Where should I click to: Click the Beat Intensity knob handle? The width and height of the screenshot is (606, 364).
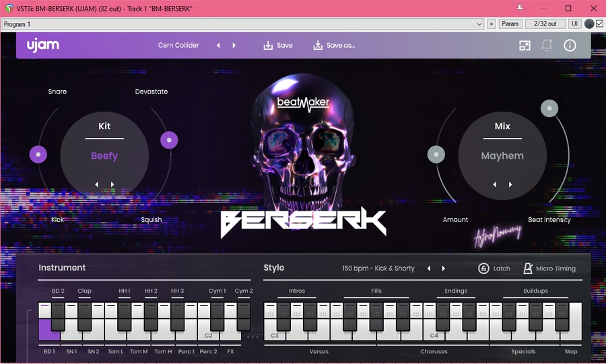pos(549,108)
